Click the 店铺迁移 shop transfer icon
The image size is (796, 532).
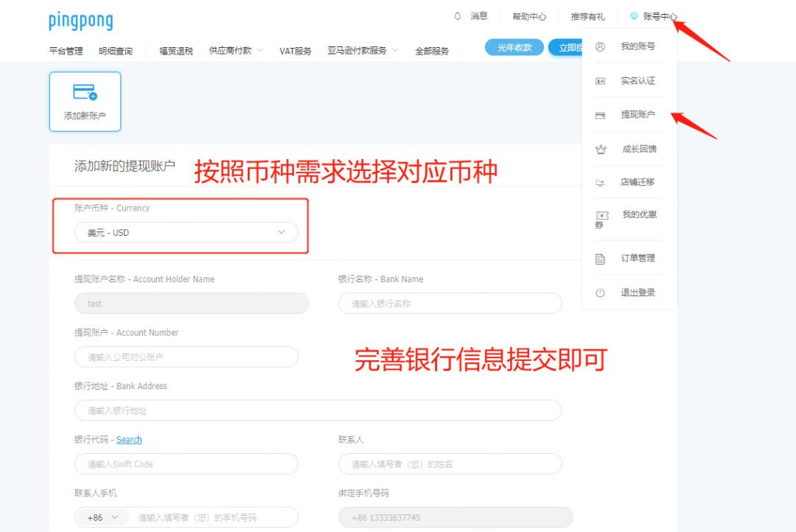[x=601, y=184]
